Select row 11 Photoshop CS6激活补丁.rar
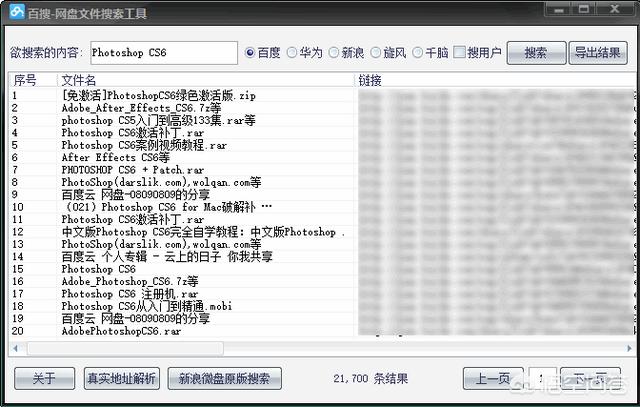This screenshot has height=407, width=640. pyautogui.click(x=322, y=219)
